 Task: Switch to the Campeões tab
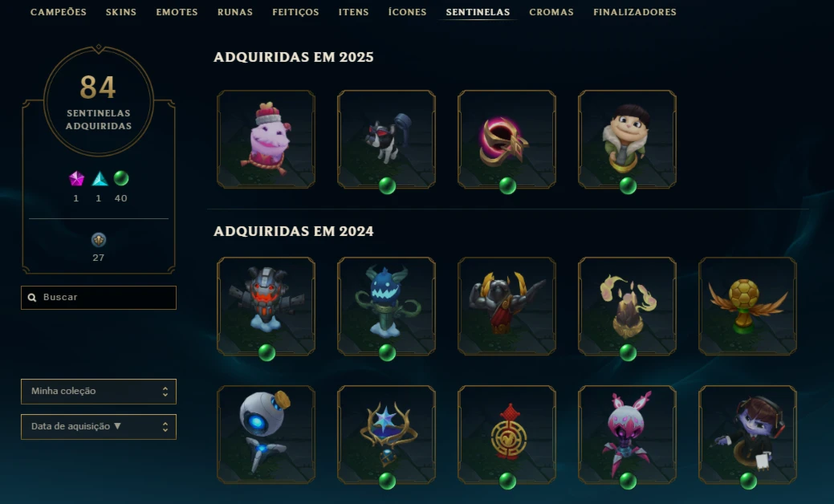[x=59, y=12]
